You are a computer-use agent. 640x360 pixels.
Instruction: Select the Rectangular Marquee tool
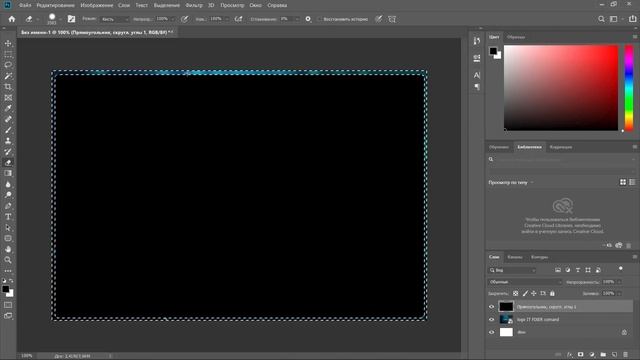click(8, 54)
